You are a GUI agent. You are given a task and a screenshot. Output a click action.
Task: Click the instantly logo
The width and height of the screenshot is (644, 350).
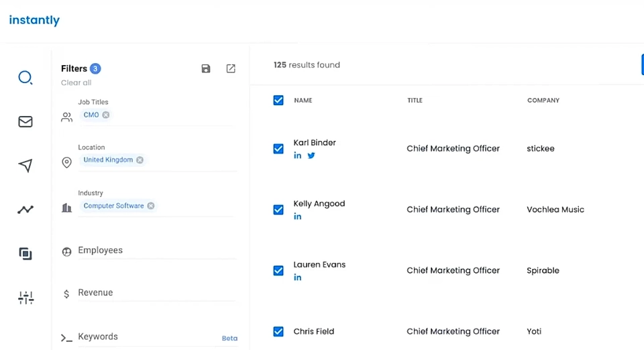click(x=34, y=19)
